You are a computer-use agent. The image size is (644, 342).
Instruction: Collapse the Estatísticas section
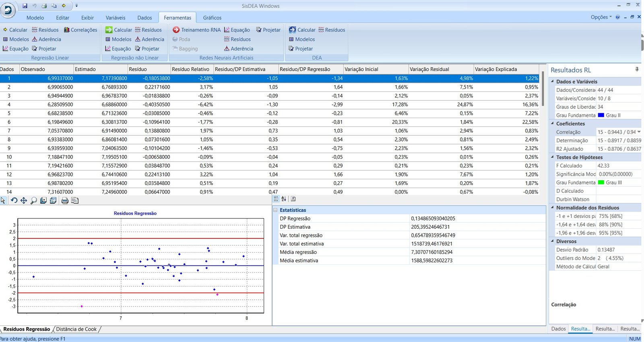[x=276, y=210]
